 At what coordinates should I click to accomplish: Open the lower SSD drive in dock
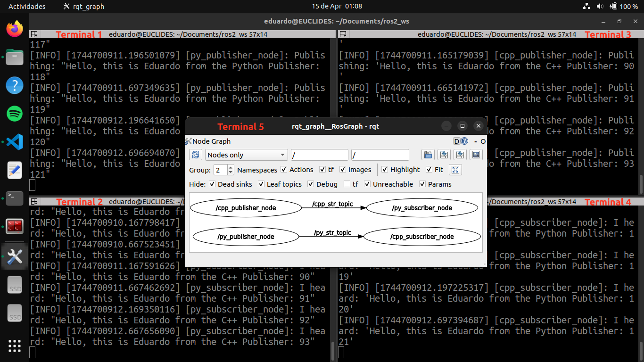tap(15, 313)
